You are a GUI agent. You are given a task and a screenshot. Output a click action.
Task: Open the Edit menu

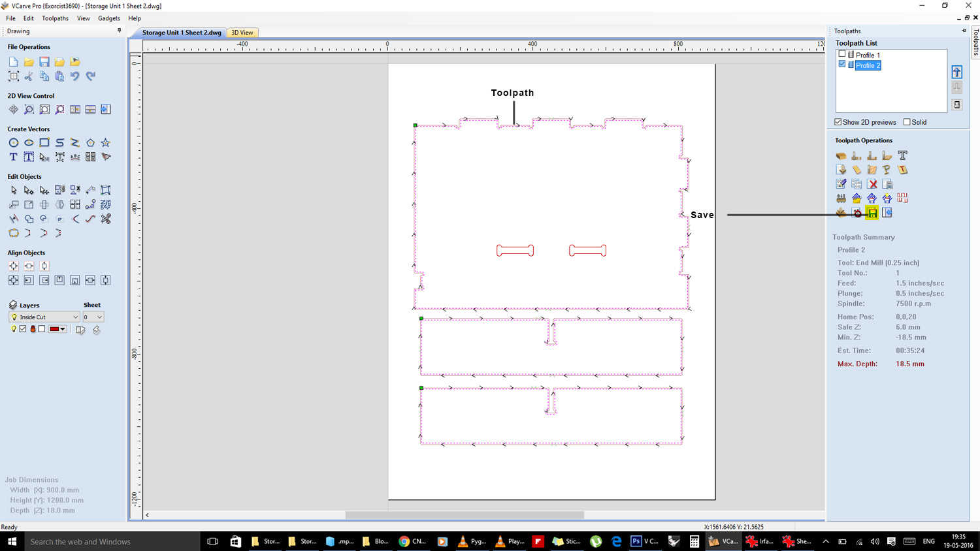click(x=29, y=18)
